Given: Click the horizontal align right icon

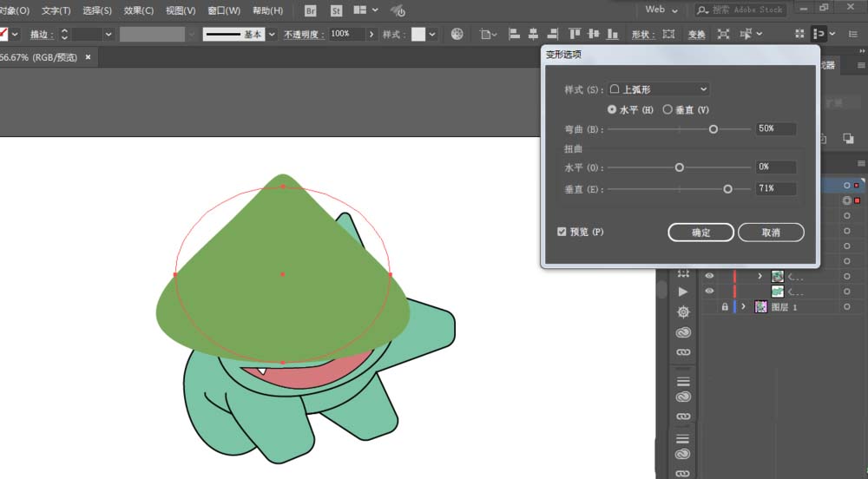Looking at the screenshot, I should coord(552,34).
